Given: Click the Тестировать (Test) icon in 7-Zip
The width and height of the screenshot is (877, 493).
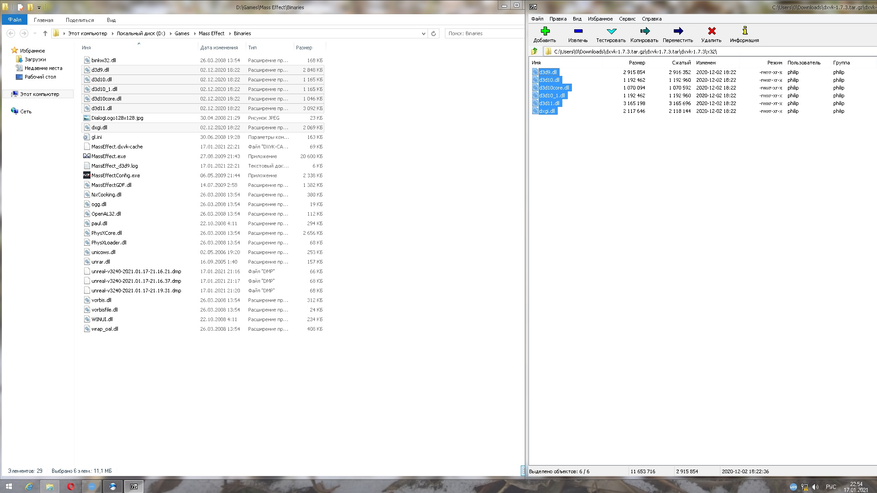Looking at the screenshot, I should [611, 31].
